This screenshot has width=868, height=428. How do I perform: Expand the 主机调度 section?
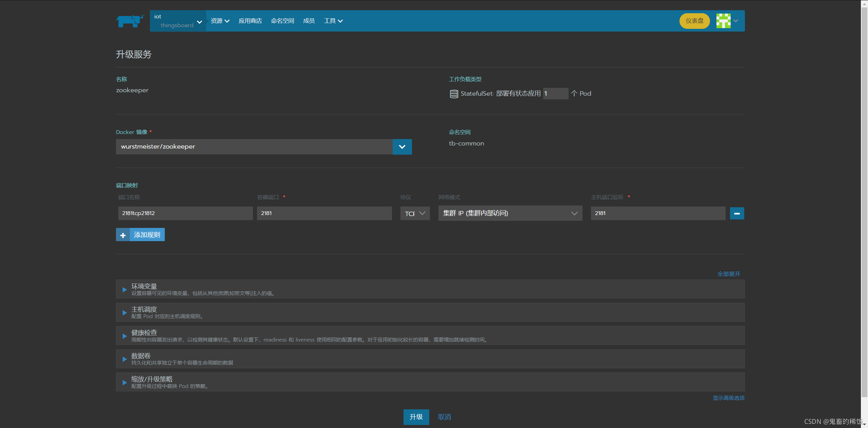(430, 312)
